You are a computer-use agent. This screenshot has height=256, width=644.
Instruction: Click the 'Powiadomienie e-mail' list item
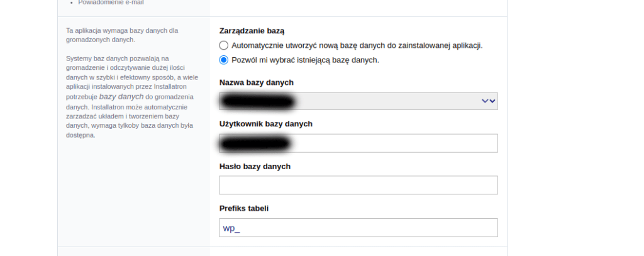111,3
